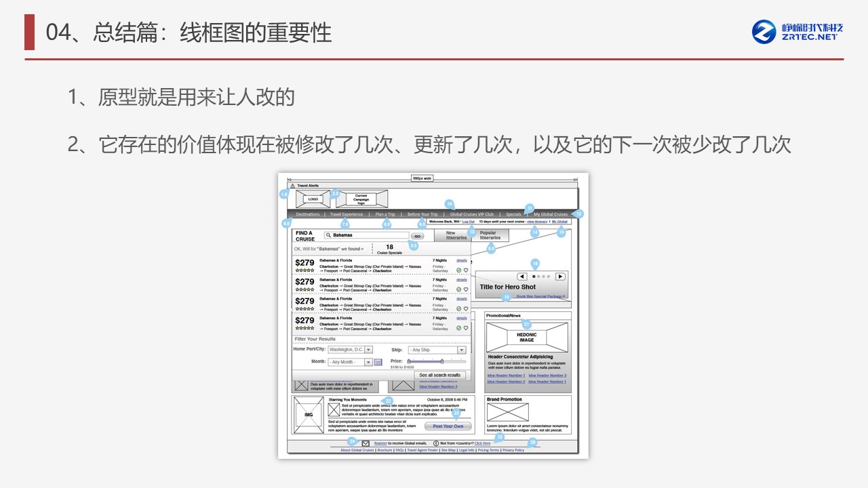Image resolution: width=868 pixels, height=488 pixels.
Task: Click the envelope icon next to Register
Action: (366, 443)
